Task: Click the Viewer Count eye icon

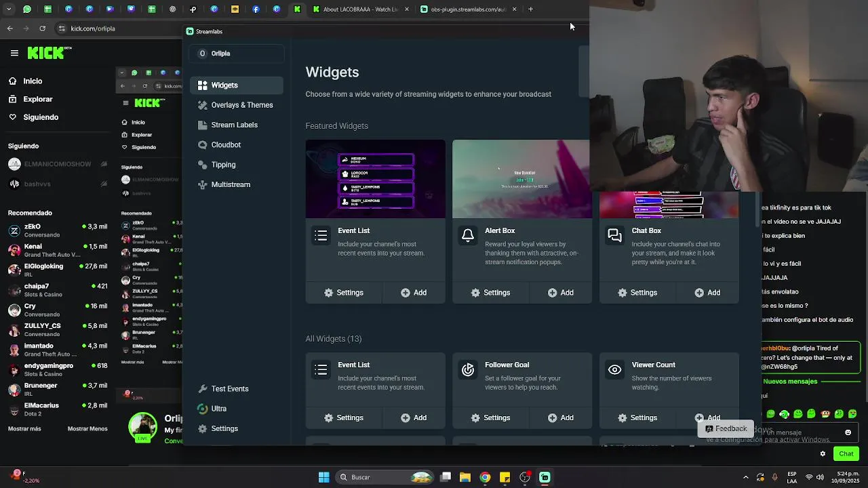Action: 614,369
